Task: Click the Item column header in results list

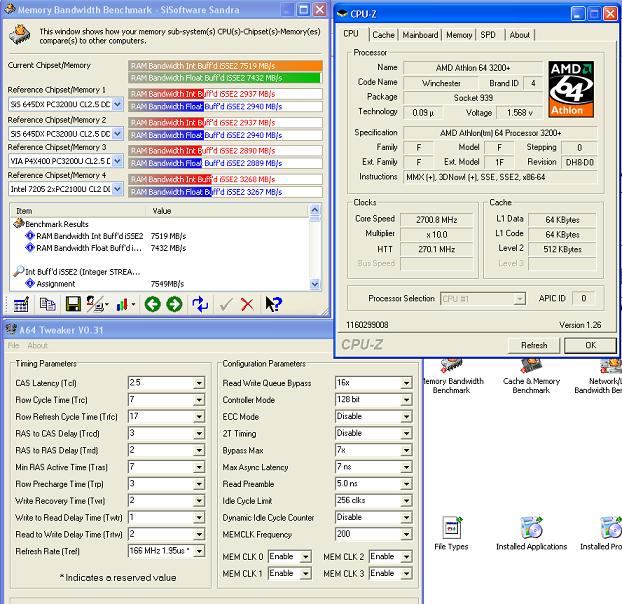Action: coord(79,211)
